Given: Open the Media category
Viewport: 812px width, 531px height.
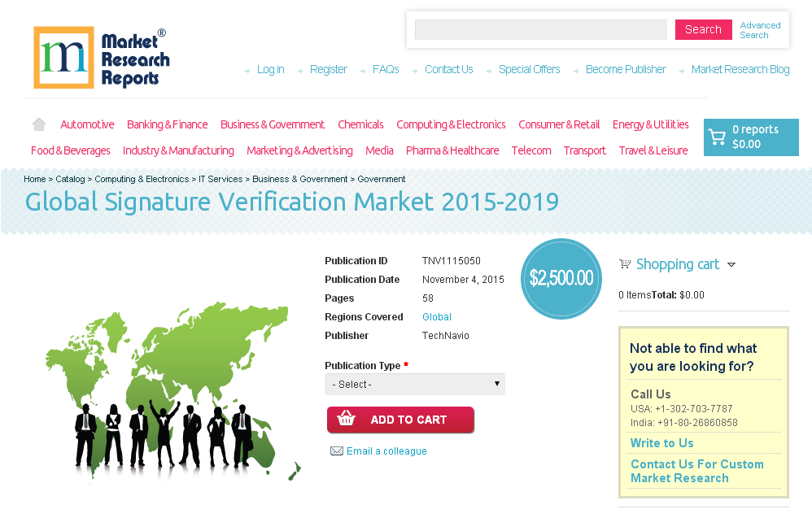Looking at the screenshot, I should (379, 150).
